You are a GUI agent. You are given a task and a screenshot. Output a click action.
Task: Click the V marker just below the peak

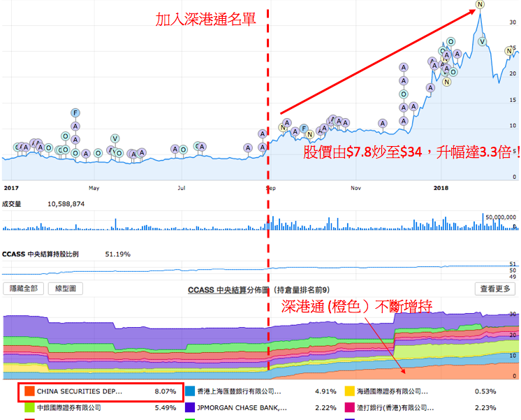tap(482, 41)
